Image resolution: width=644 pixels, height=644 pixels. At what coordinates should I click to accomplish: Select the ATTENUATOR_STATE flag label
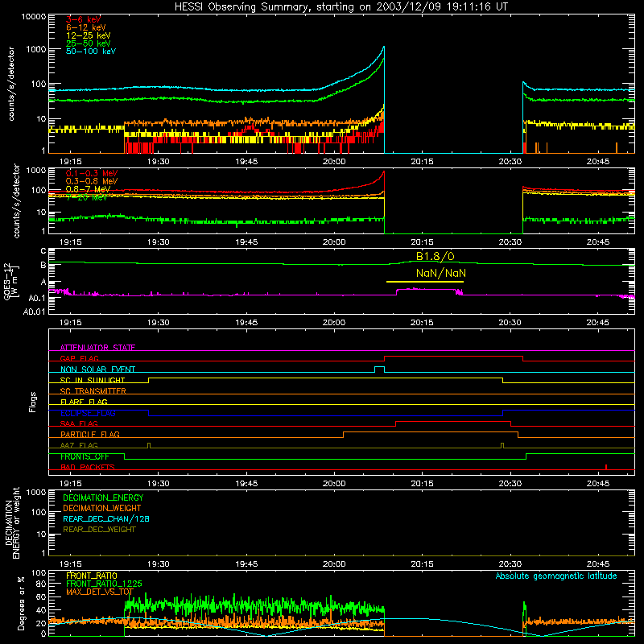point(97,348)
